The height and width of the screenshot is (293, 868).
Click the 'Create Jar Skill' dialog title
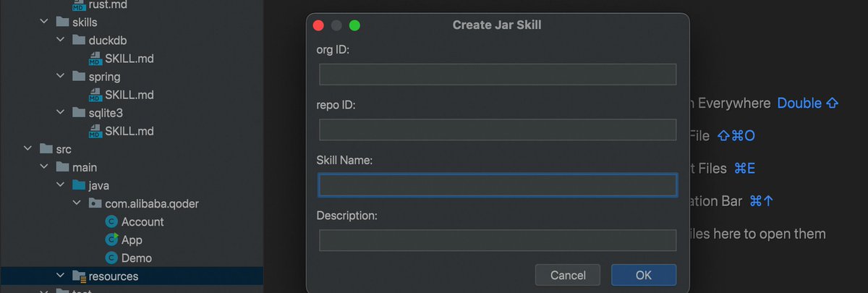click(x=497, y=25)
